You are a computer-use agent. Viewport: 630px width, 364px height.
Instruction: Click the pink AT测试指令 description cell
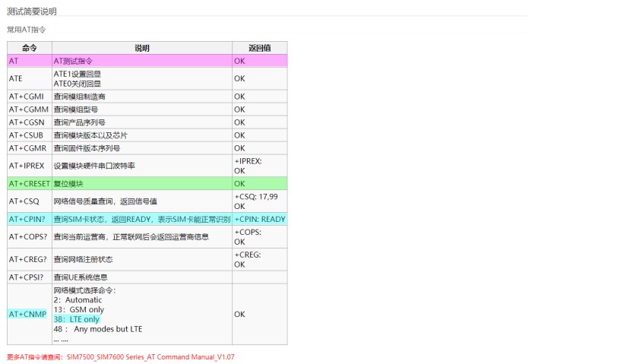pos(141,60)
